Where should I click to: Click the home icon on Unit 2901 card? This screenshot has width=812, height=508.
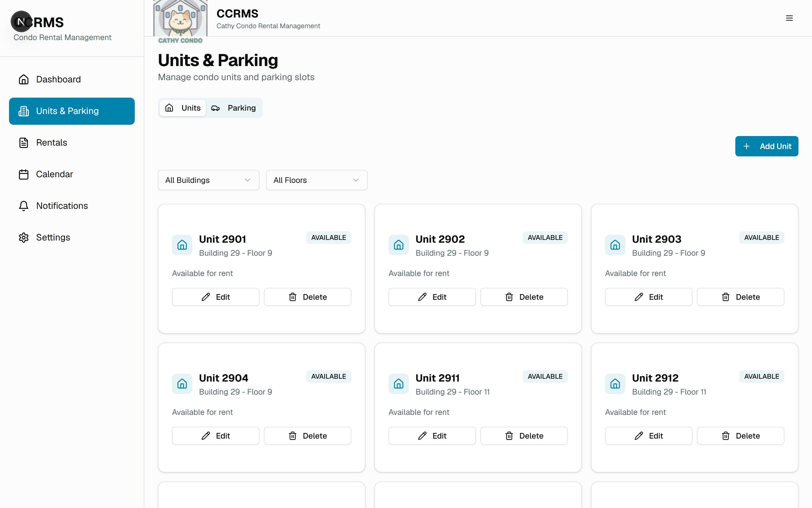coord(182,245)
